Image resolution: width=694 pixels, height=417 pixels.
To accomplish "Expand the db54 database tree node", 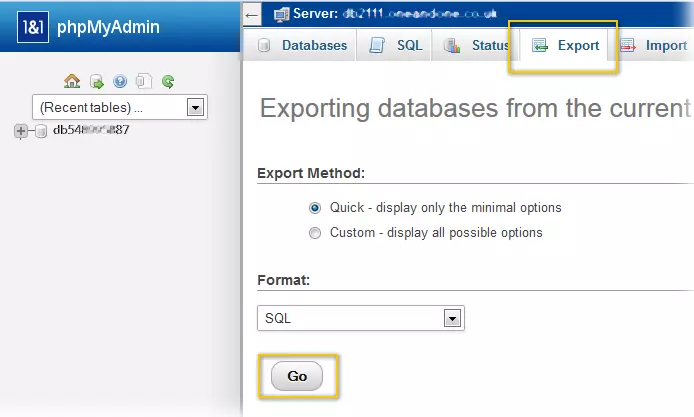I will pos(21,131).
